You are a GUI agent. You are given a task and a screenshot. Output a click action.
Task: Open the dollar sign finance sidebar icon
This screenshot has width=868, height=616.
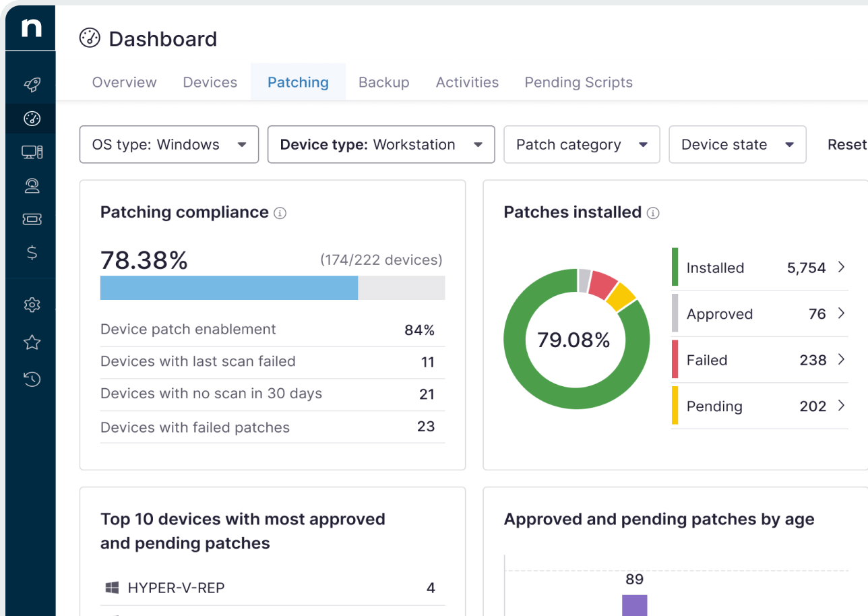coord(32,253)
